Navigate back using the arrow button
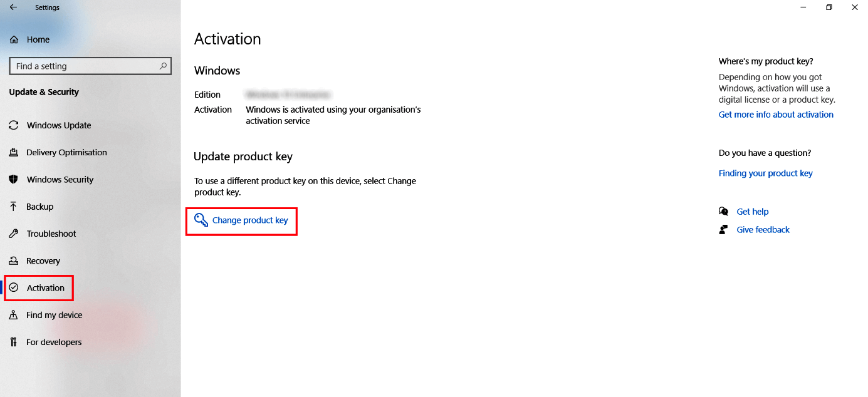Screen dimensions: 868x397 pyautogui.click(x=13, y=7)
